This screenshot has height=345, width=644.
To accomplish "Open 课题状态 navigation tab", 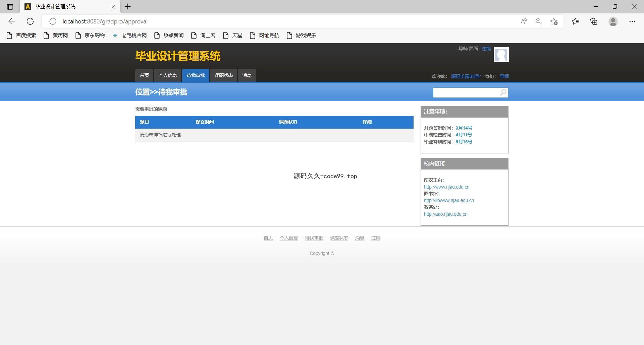I will click(223, 75).
